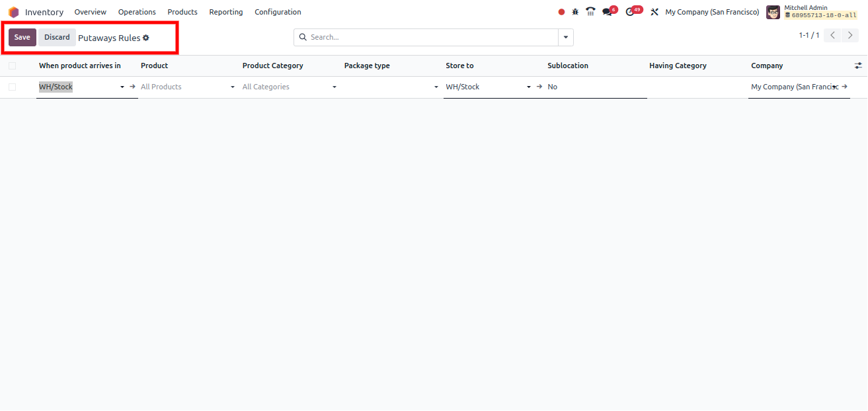The width and height of the screenshot is (868, 411).
Task: Expand the search filters dropdown arrow
Action: pos(566,37)
